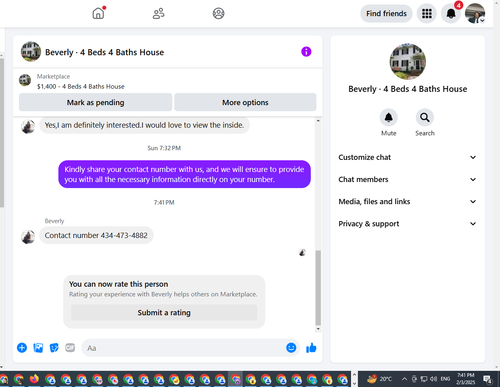Expand Media, files and links section

[407, 202]
